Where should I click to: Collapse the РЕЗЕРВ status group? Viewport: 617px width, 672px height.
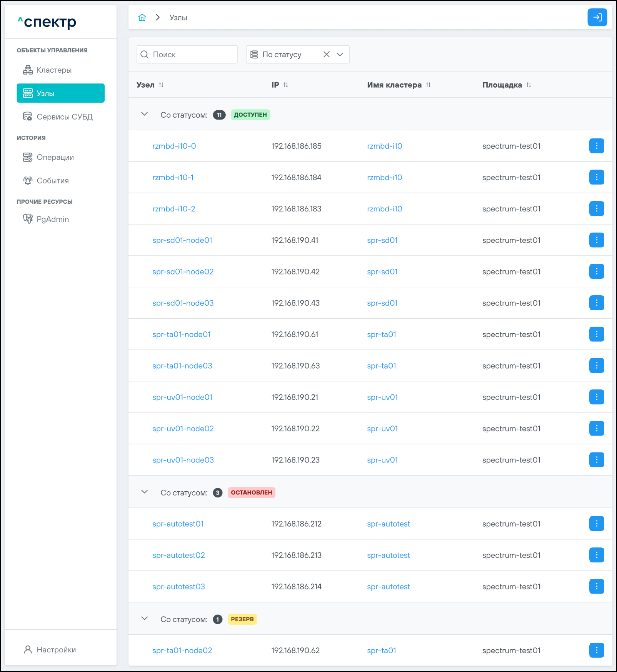click(145, 619)
